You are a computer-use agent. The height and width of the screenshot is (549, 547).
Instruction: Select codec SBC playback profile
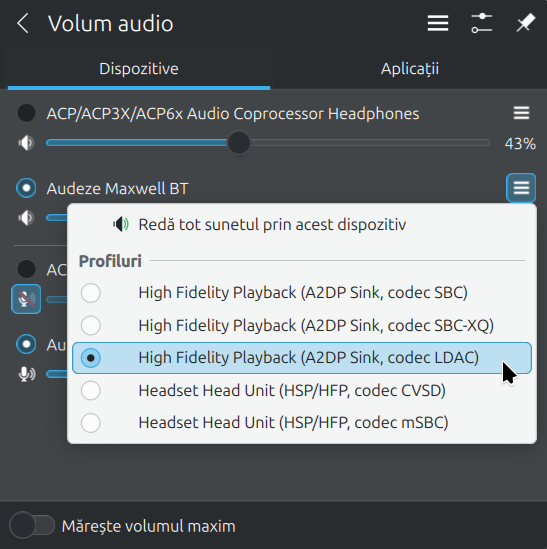coord(302,293)
